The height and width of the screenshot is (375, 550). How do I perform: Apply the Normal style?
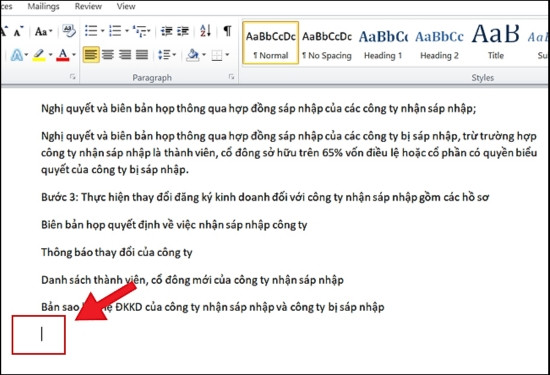tap(270, 43)
